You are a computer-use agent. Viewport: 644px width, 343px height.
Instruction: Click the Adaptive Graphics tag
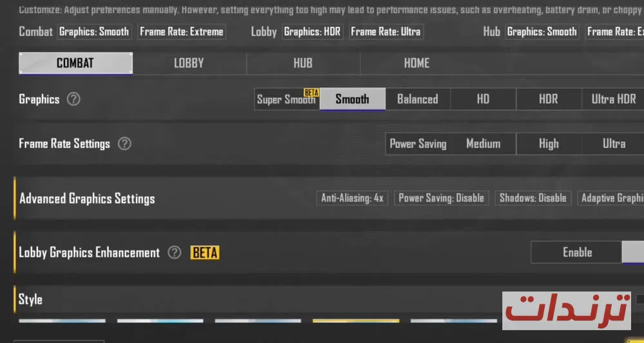pyautogui.click(x=611, y=198)
